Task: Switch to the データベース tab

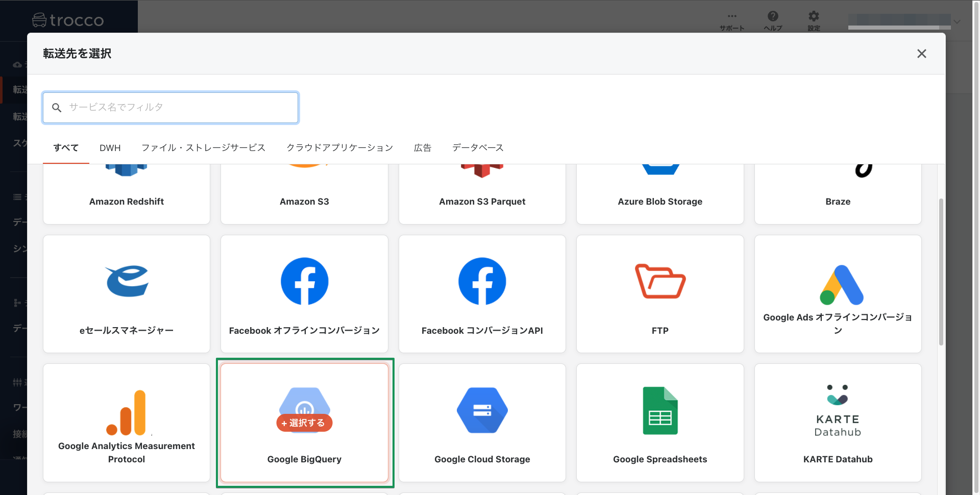Action: [x=478, y=148]
